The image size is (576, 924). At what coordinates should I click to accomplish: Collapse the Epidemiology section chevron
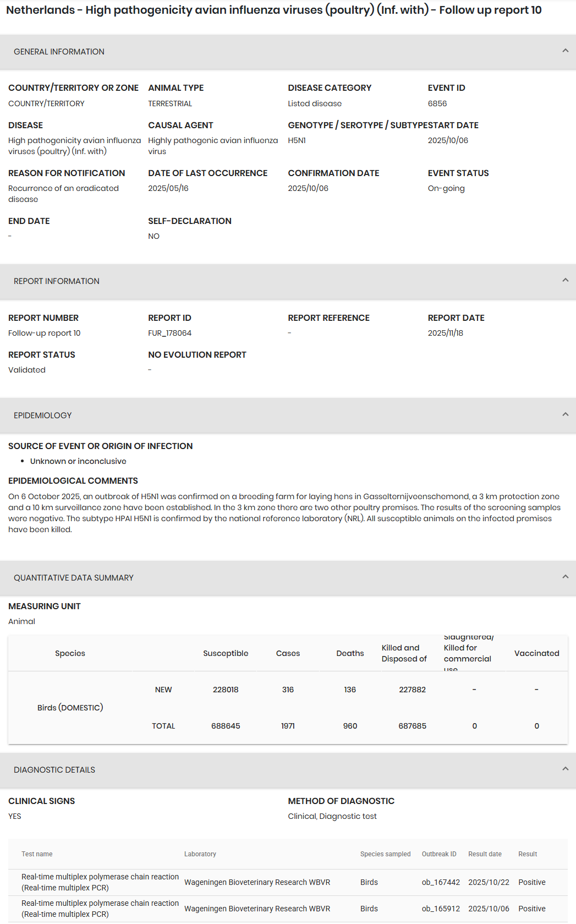click(x=565, y=414)
